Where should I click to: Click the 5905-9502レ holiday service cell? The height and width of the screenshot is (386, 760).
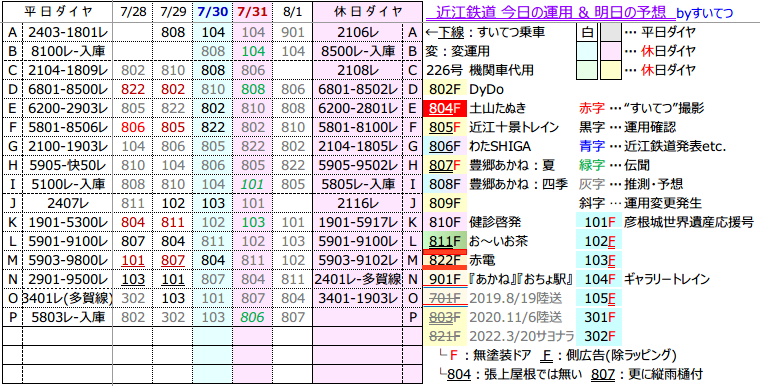[357, 165]
